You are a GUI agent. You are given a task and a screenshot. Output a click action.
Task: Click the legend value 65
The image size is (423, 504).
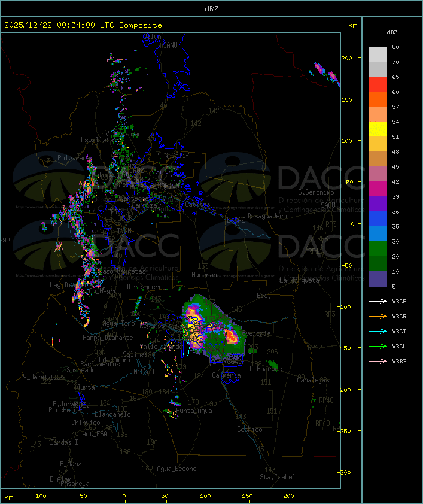(x=395, y=77)
